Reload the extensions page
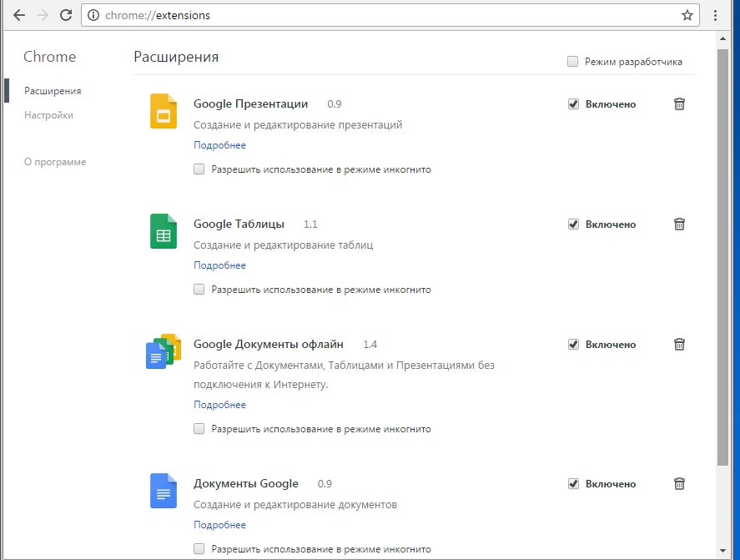 (66, 15)
